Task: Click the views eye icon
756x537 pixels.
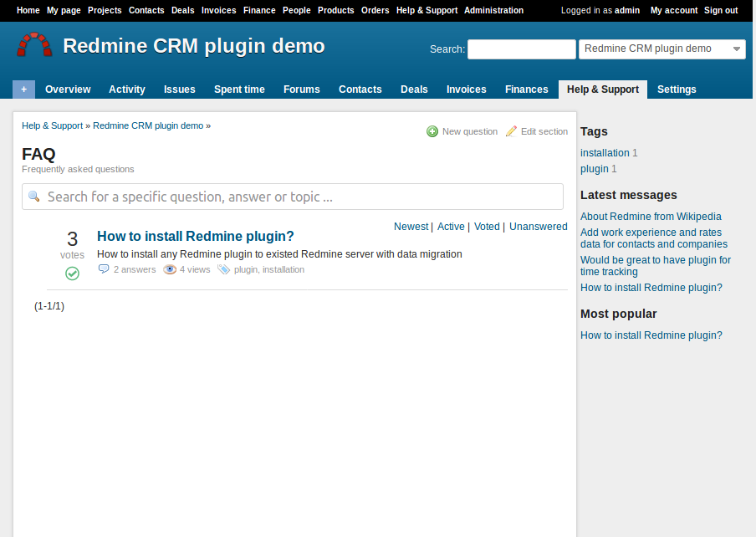Action: tap(170, 269)
